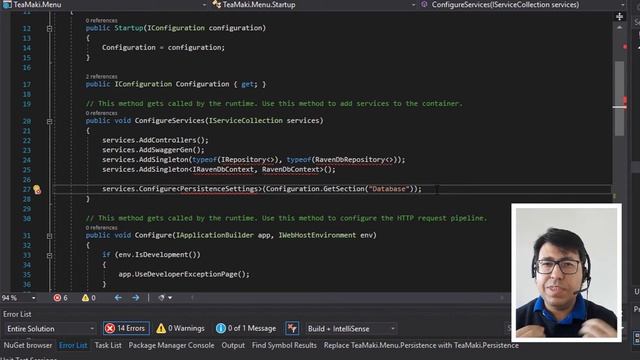Screen dimensions: 640x360
Task: Open the Build + IntelliSense dropdown
Action: click(351, 328)
